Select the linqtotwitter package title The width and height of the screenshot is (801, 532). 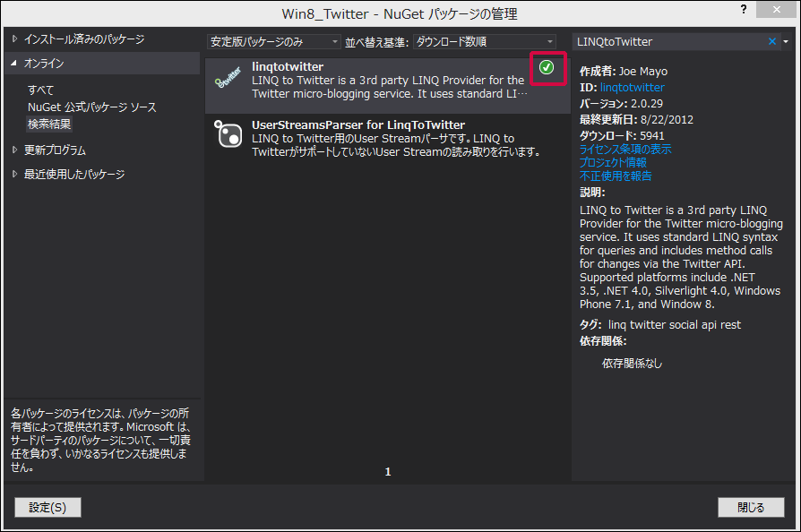tap(288, 66)
